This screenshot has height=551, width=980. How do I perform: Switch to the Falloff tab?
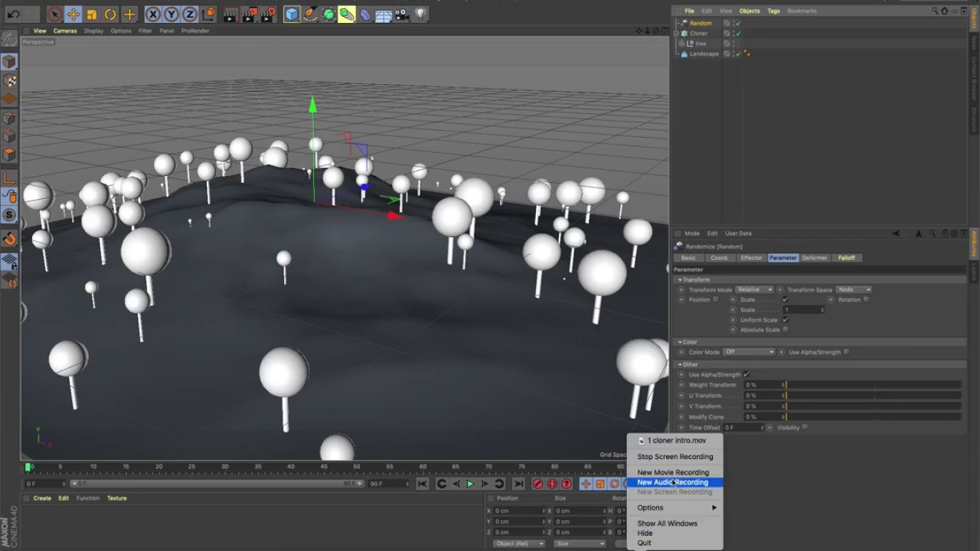(x=846, y=258)
